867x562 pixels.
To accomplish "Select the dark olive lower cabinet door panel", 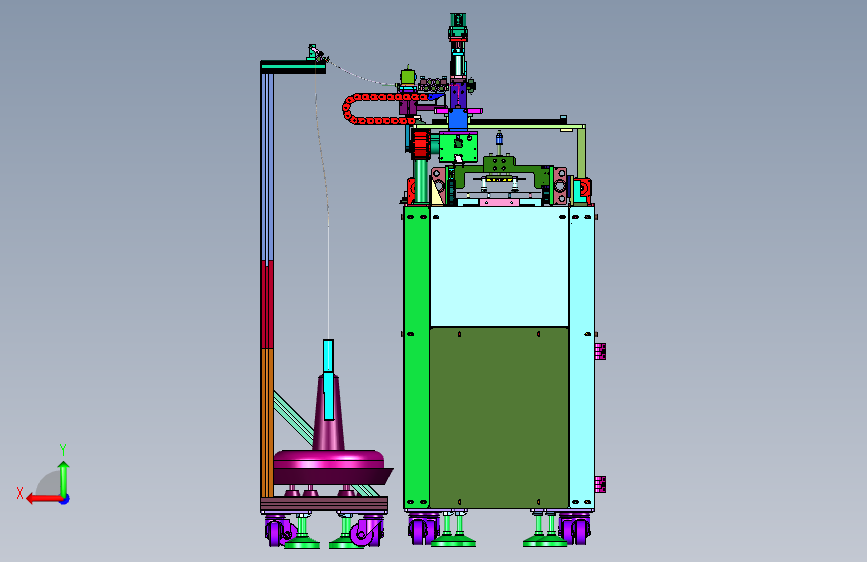I will tap(499, 418).
